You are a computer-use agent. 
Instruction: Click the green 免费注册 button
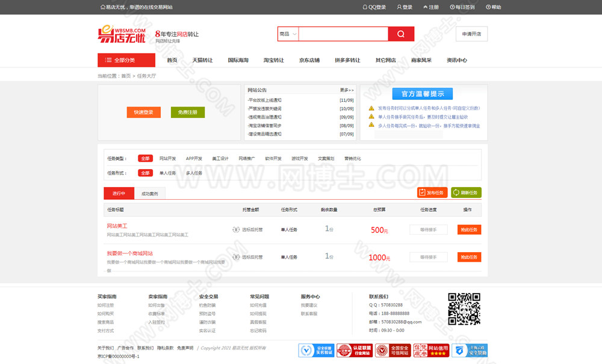[x=188, y=112]
